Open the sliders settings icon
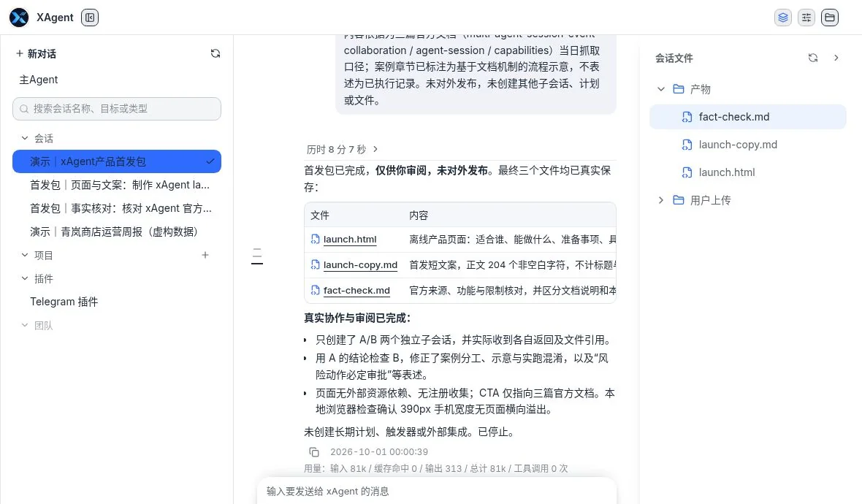Image resolution: width=862 pixels, height=504 pixels. pyautogui.click(x=806, y=18)
